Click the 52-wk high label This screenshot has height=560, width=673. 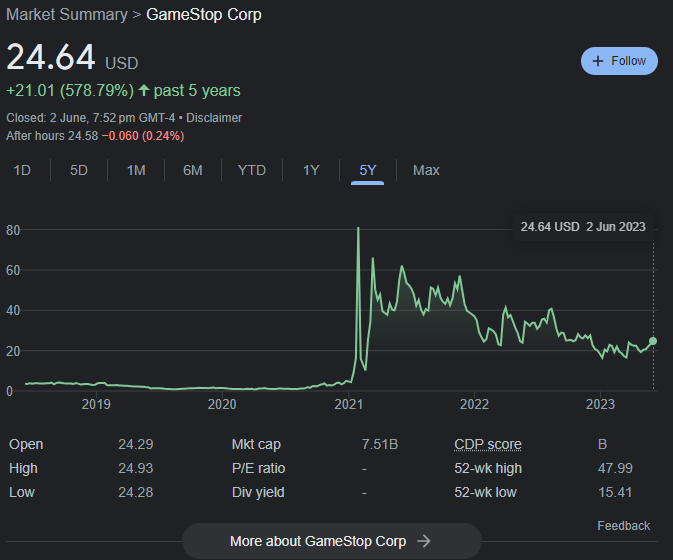pos(488,468)
